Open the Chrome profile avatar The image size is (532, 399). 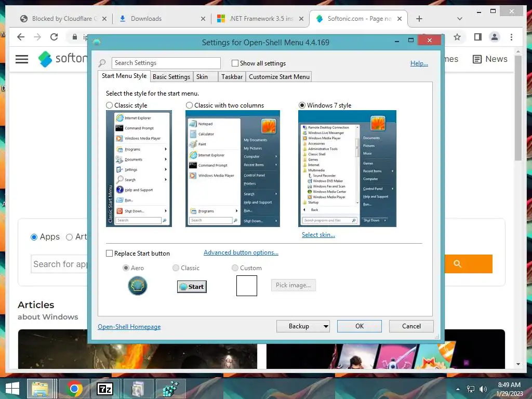click(495, 37)
